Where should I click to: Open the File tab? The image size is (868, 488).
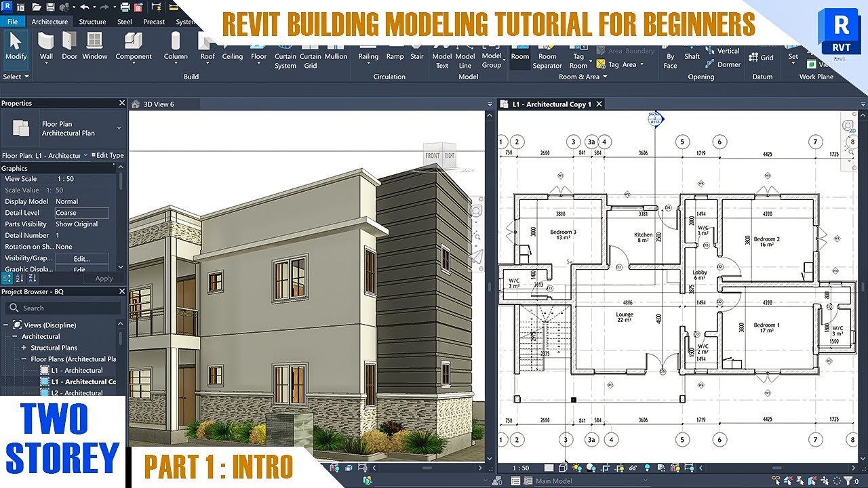pyautogui.click(x=12, y=21)
